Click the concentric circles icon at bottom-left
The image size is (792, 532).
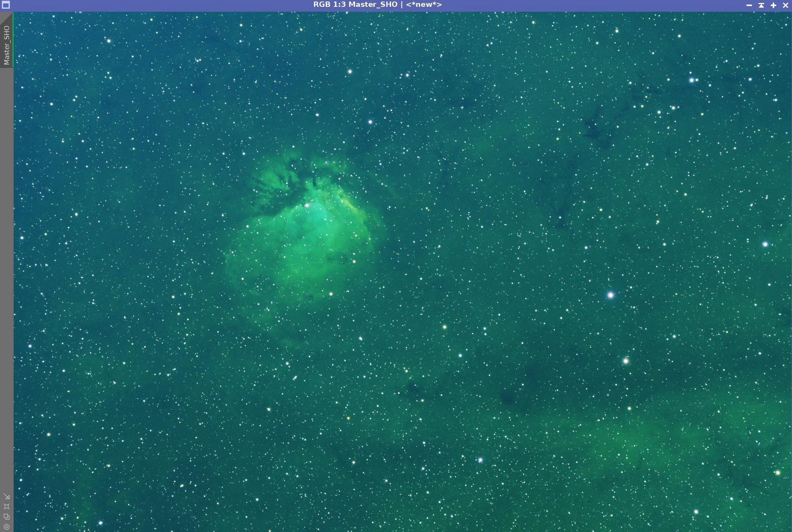point(6,526)
